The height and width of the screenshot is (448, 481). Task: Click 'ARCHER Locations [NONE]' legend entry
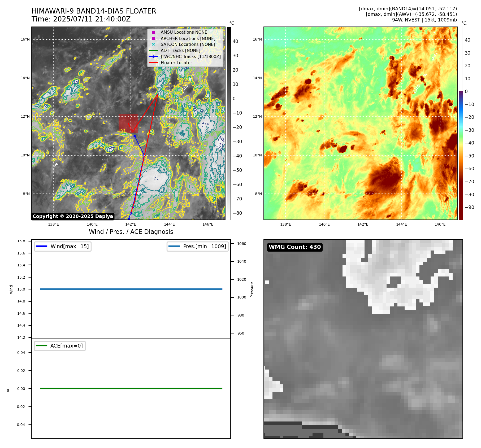click(x=188, y=38)
